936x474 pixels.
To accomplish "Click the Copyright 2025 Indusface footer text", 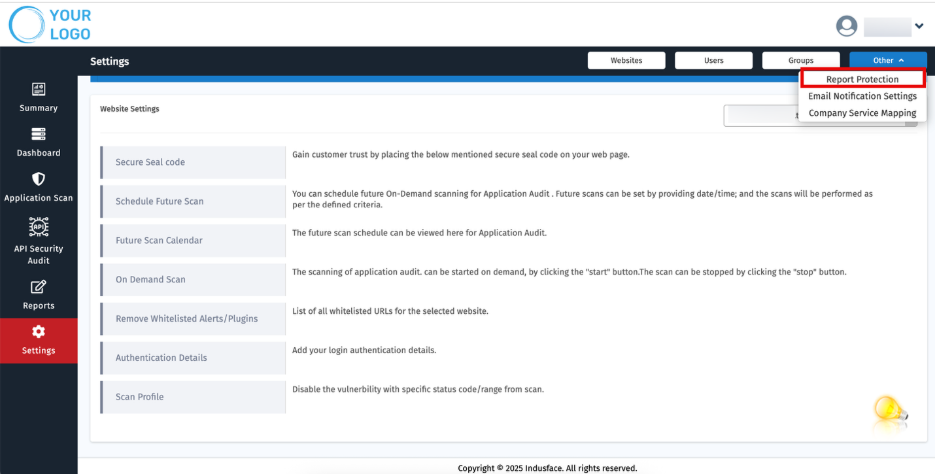I will point(547,468).
